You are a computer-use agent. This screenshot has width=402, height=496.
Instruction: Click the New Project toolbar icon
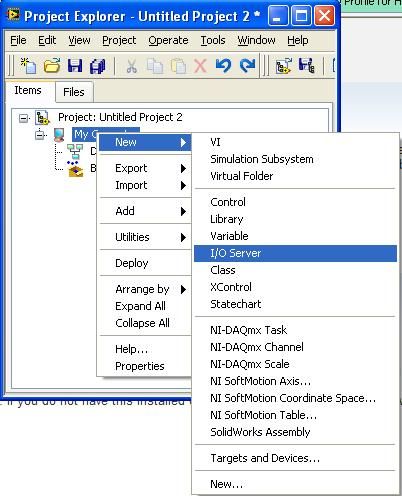click(28, 65)
